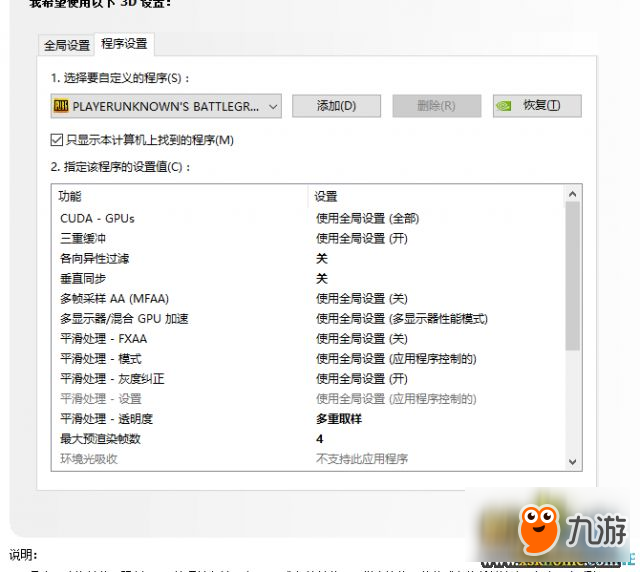Select the 三重缓冲 feature row

tap(308, 238)
